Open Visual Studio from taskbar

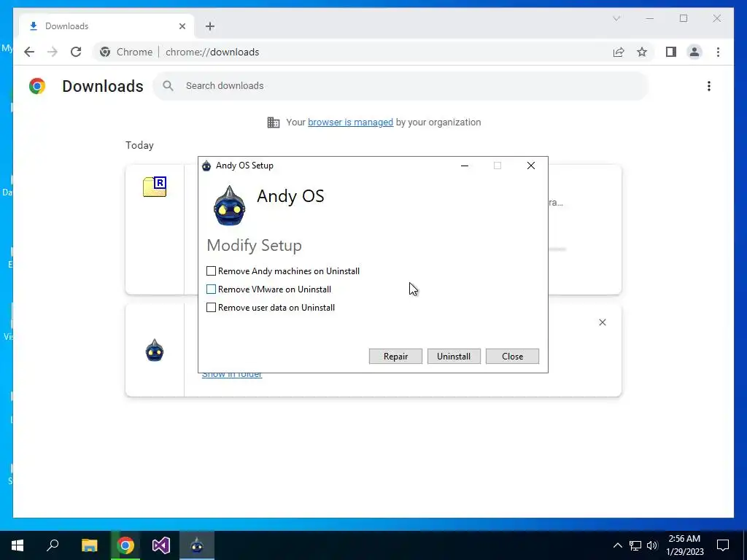[161, 545]
